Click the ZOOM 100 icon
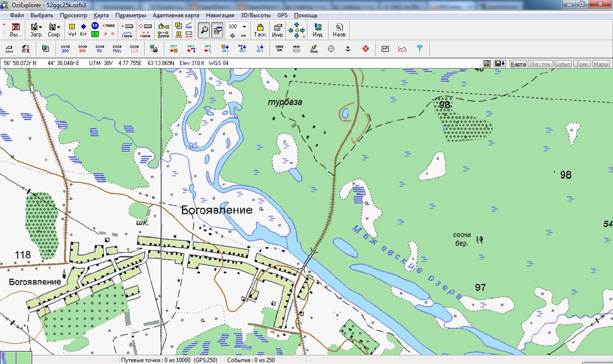This screenshot has height=364, width=613. point(82,48)
